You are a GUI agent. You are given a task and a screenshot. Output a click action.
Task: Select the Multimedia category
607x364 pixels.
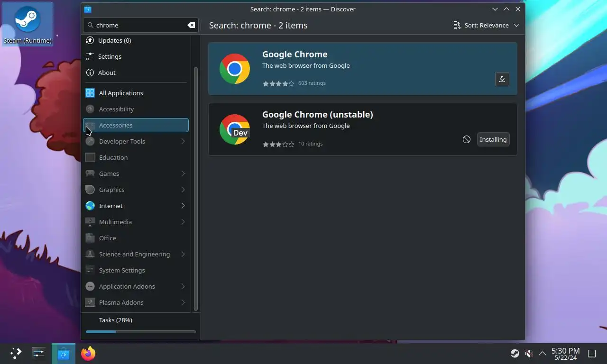pyautogui.click(x=137, y=222)
